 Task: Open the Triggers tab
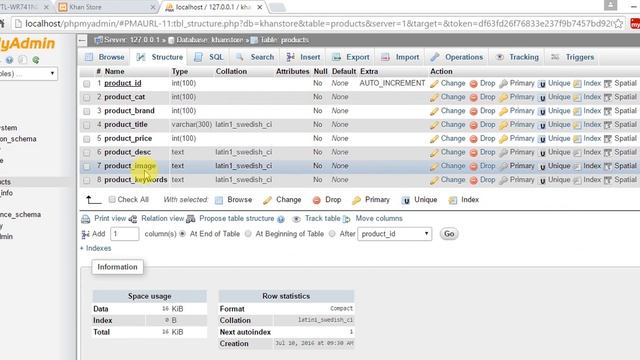(573, 57)
